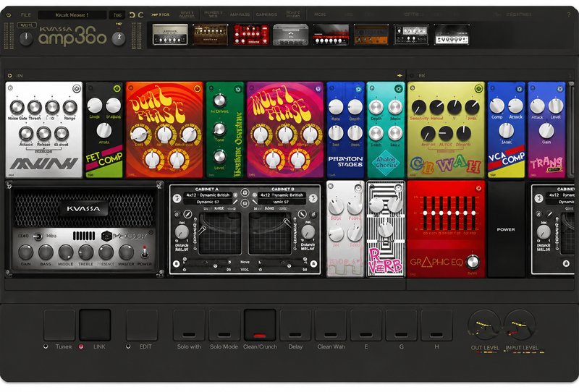This screenshot has width=579, height=392.
Task: Click the Tone knob on Overdrive pedal
Action: point(219,129)
